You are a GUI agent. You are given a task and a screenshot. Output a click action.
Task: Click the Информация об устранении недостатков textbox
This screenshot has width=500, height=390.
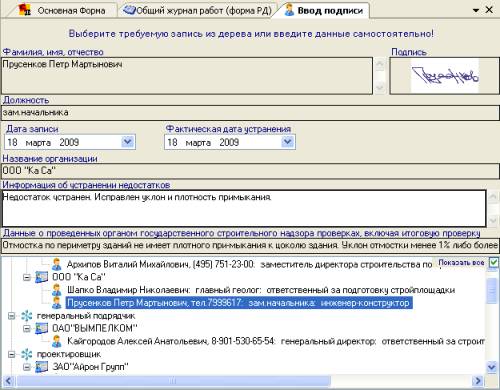point(244,208)
